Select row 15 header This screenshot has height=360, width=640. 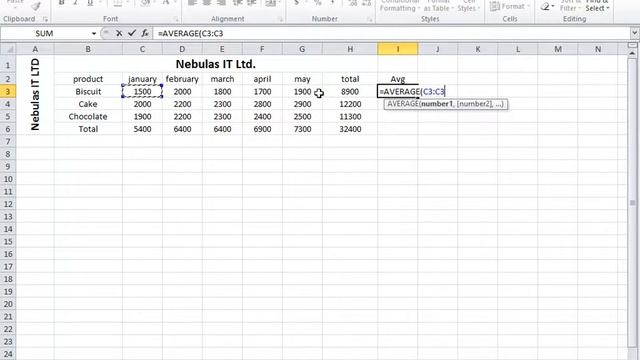(x=8, y=242)
